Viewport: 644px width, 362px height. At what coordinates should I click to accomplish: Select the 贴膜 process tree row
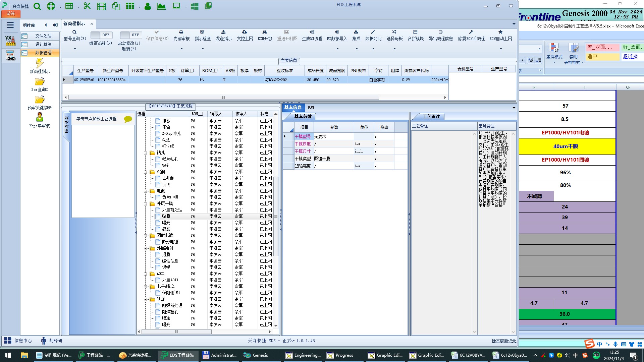click(x=206, y=217)
